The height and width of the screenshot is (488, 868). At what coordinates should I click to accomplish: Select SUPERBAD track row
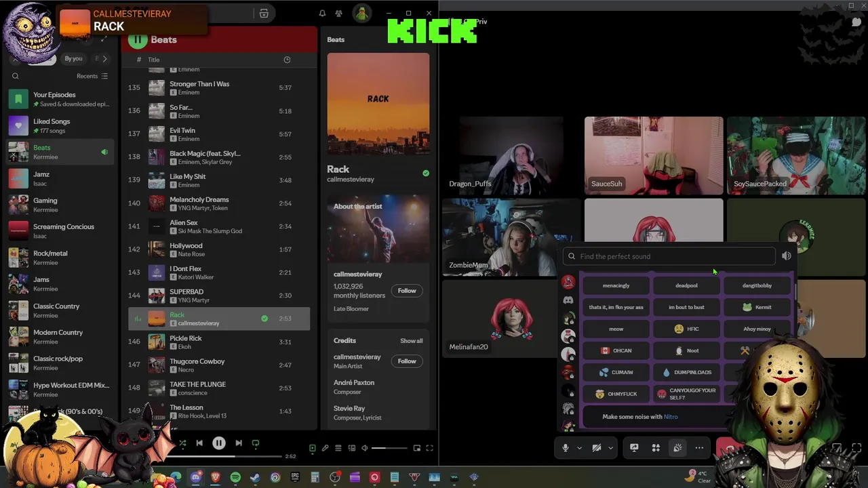pyautogui.click(x=218, y=296)
